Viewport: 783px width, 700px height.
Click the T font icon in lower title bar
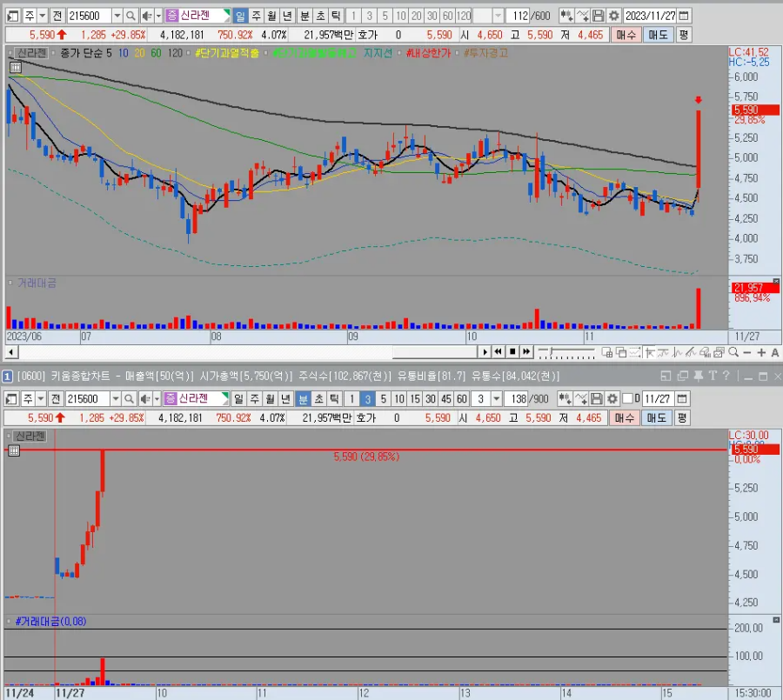pyautogui.click(x=713, y=376)
